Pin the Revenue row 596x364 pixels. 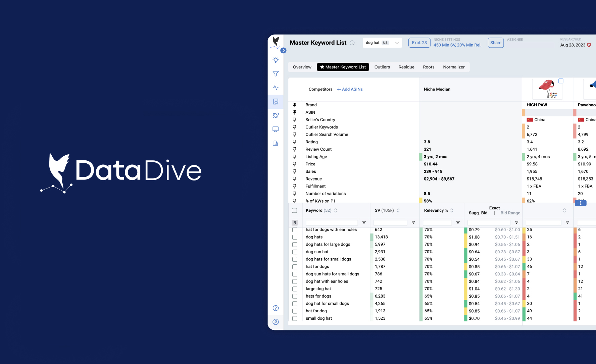pos(295,178)
